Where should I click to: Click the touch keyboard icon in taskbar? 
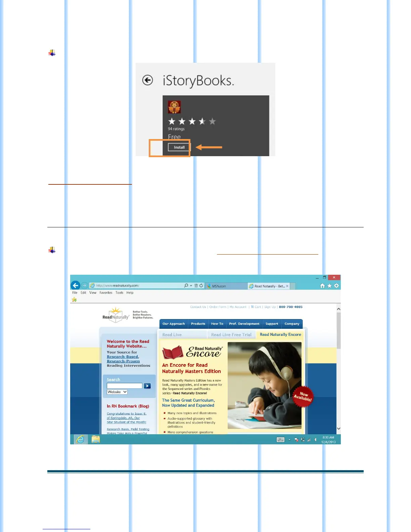tap(280, 439)
